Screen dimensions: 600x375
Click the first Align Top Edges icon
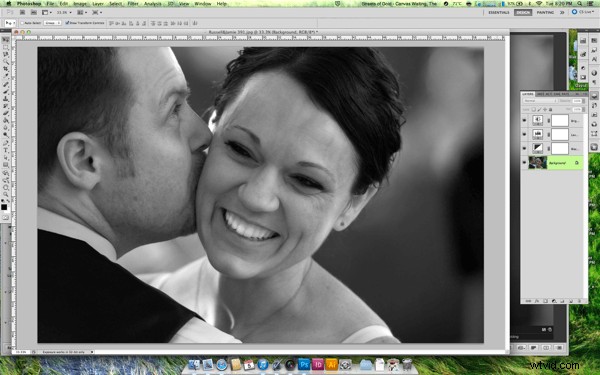point(111,23)
